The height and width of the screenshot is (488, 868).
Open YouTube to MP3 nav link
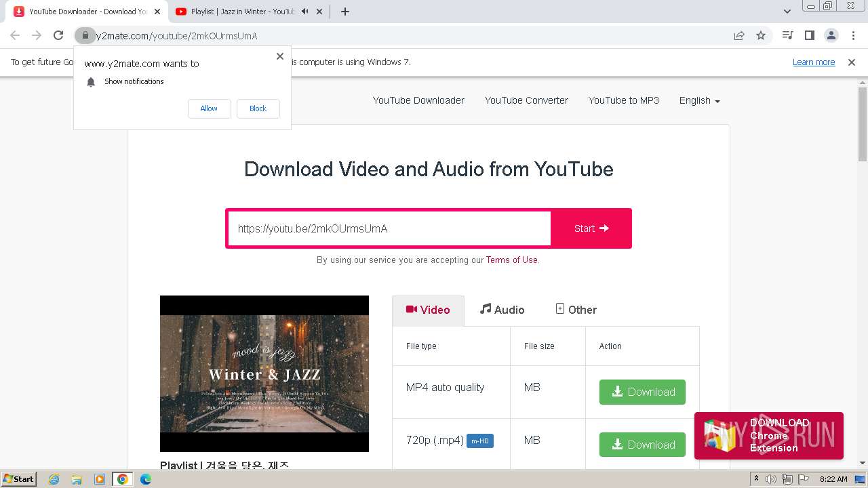point(623,100)
